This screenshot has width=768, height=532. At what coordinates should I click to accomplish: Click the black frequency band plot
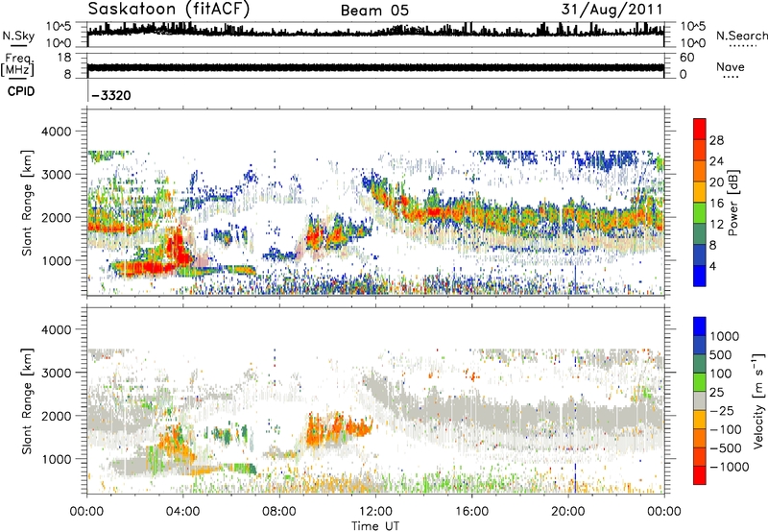375,67
